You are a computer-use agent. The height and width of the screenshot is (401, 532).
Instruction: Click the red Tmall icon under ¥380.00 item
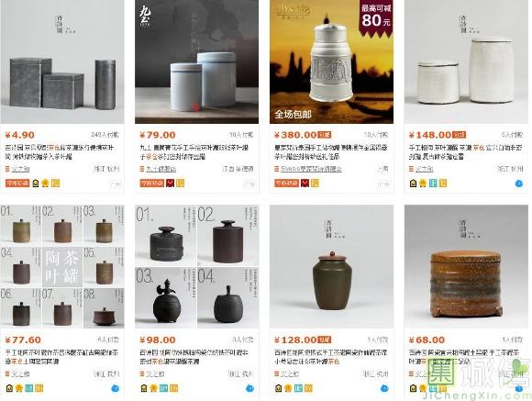[305, 184]
